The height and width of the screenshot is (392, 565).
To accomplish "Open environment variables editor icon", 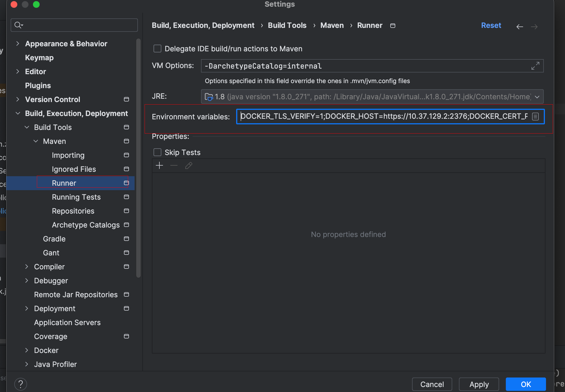I will click(x=535, y=117).
